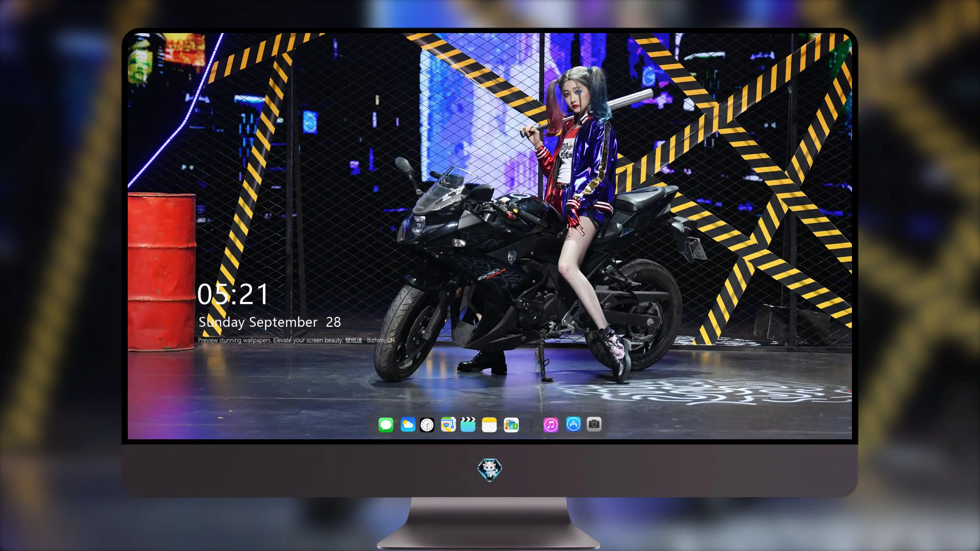
Task: Launch the App Store from the dock
Action: coord(573,424)
